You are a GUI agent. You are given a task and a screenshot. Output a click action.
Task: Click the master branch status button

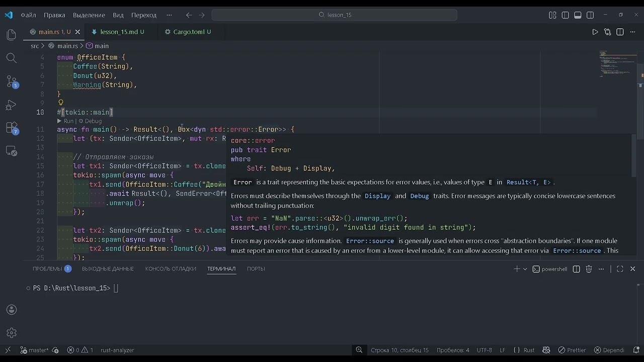(34, 350)
